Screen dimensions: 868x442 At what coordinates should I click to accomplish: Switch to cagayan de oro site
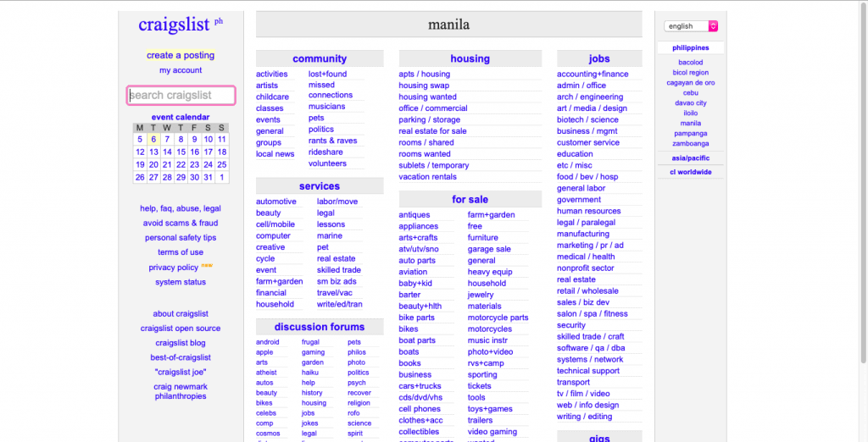pos(690,83)
